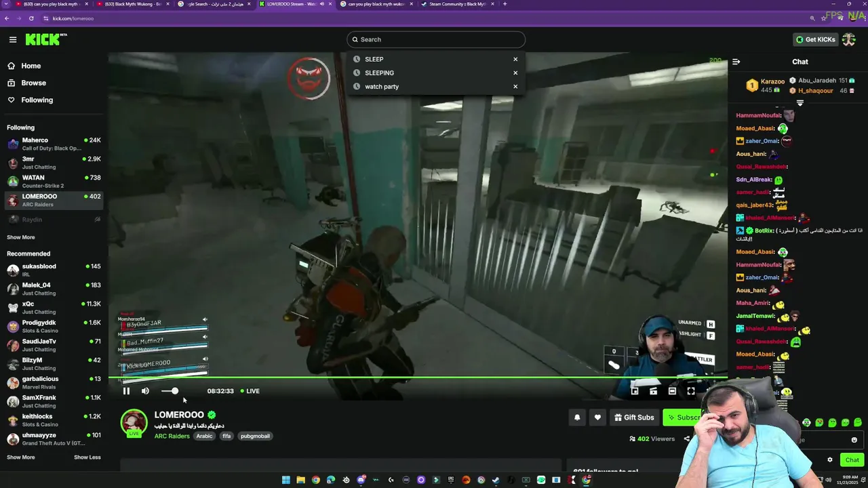Screen dimensions: 868x488
Task: Show Less recommended channels
Action: (x=87, y=457)
